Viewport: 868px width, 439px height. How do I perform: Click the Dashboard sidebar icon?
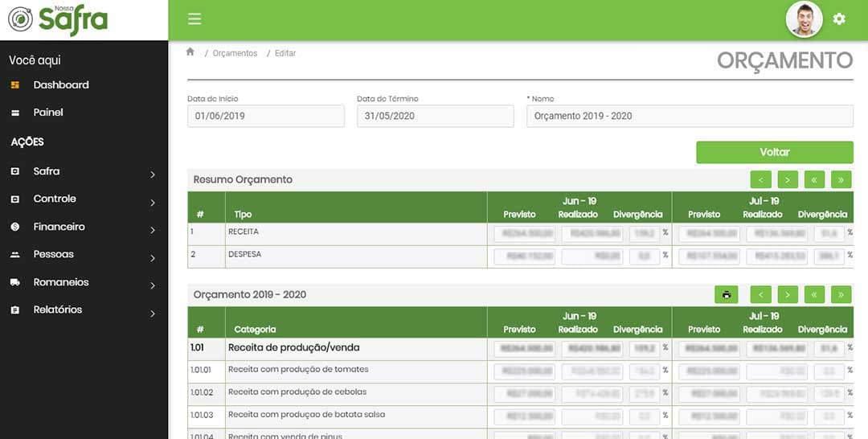[15, 84]
